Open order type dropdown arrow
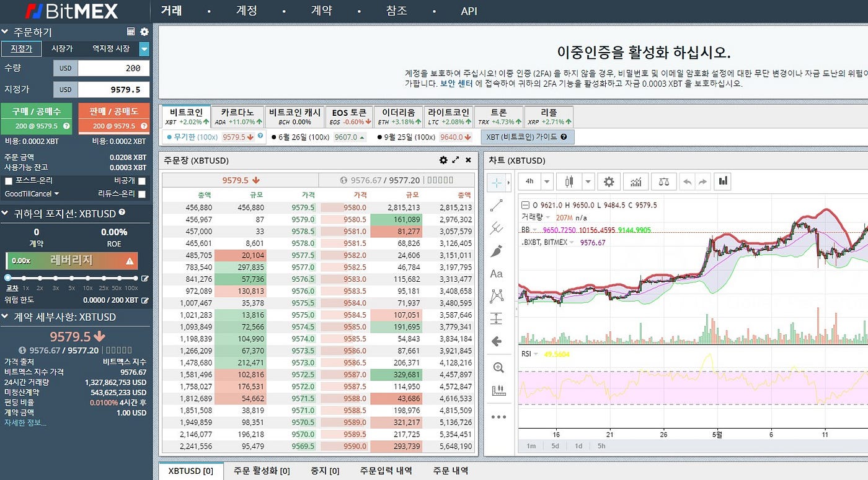The width and height of the screenshot is (868, 480). point(144,49)
